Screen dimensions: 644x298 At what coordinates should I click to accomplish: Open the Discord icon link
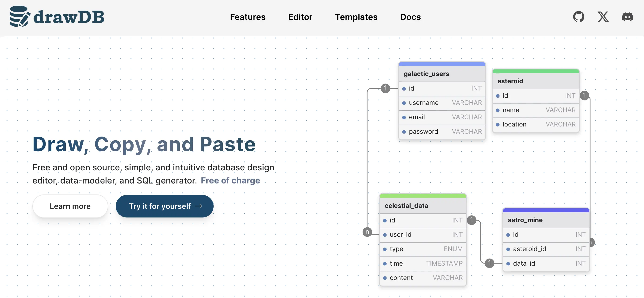[x=627, y=17]
